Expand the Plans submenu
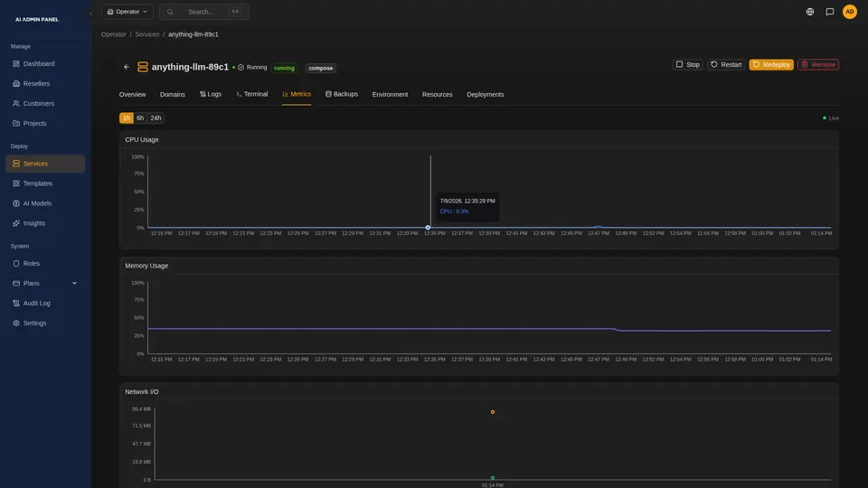This screenshot has width=868, height=488. [74, 283]
